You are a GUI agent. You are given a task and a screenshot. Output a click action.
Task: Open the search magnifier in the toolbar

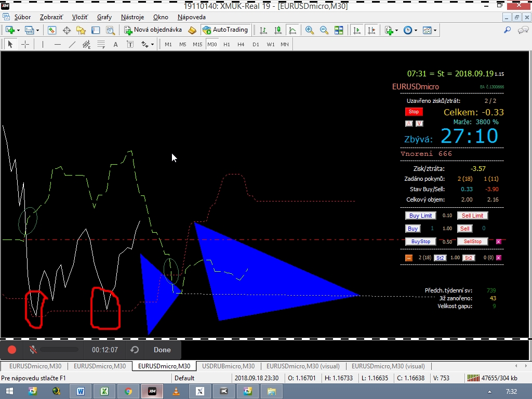click(507, 30)
